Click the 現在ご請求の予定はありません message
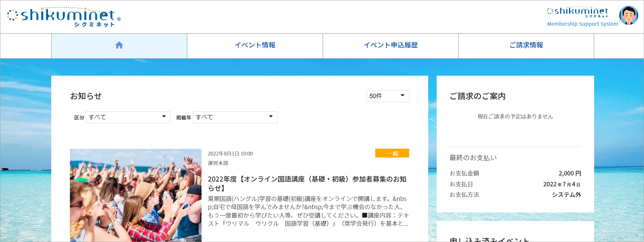This screenshot has width=644, height=242. click(515, 116)
